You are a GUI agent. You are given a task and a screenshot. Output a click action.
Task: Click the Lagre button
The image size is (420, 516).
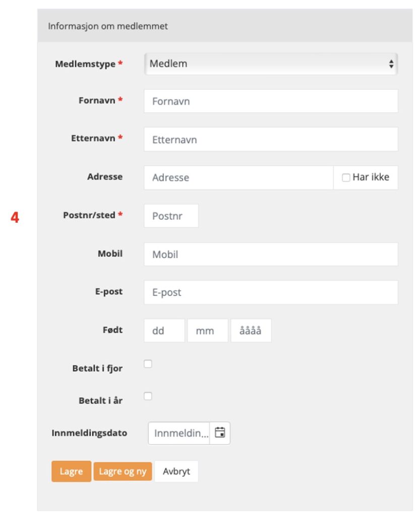[x=71, y=471]
